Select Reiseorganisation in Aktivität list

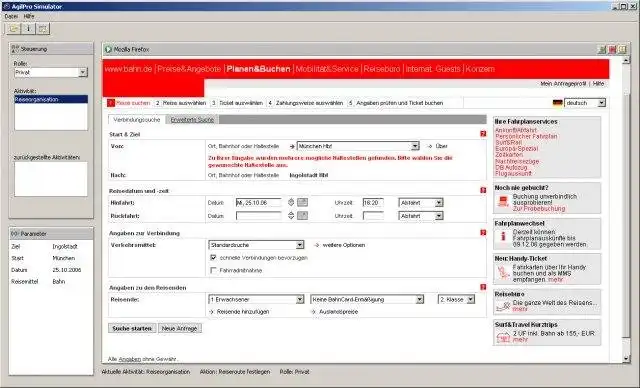(51, 99)
